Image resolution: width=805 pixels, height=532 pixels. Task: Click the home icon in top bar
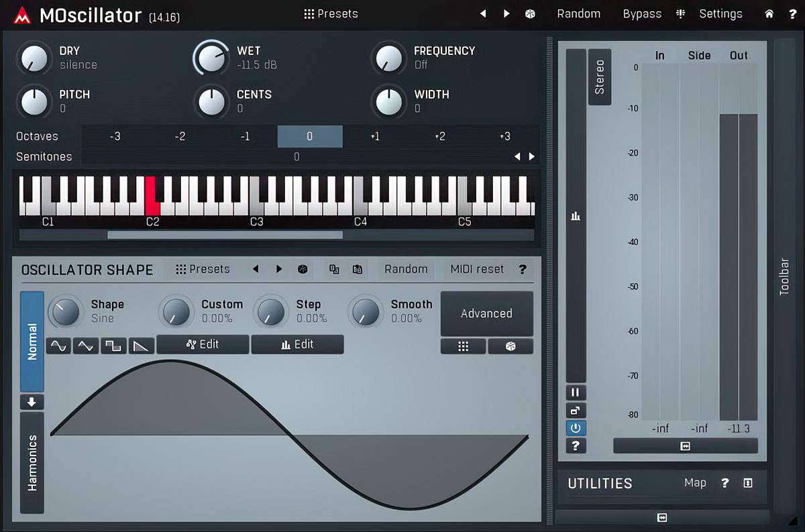point(769,13)
